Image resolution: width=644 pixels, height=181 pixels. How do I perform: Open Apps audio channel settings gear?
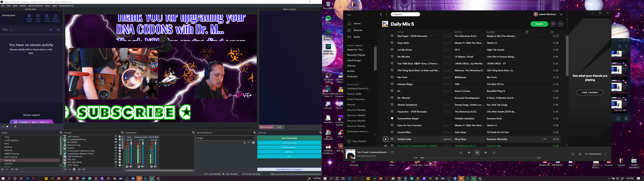[x=127, y=166]
